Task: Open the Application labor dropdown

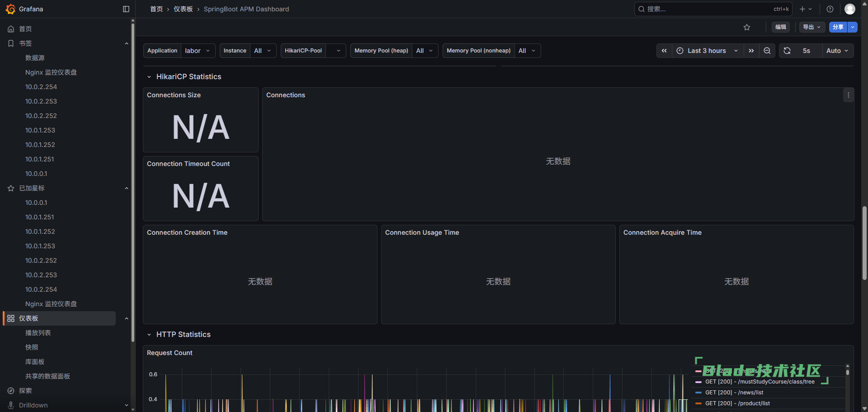Action: pyautogui.click(x=198, y=51)
